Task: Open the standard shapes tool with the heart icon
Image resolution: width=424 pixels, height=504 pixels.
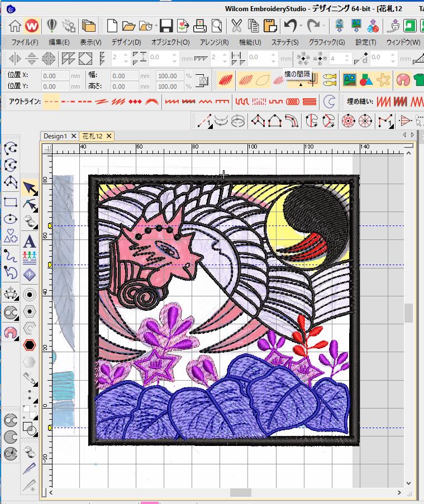Action: pyautogui.click(x=10, y=236)
